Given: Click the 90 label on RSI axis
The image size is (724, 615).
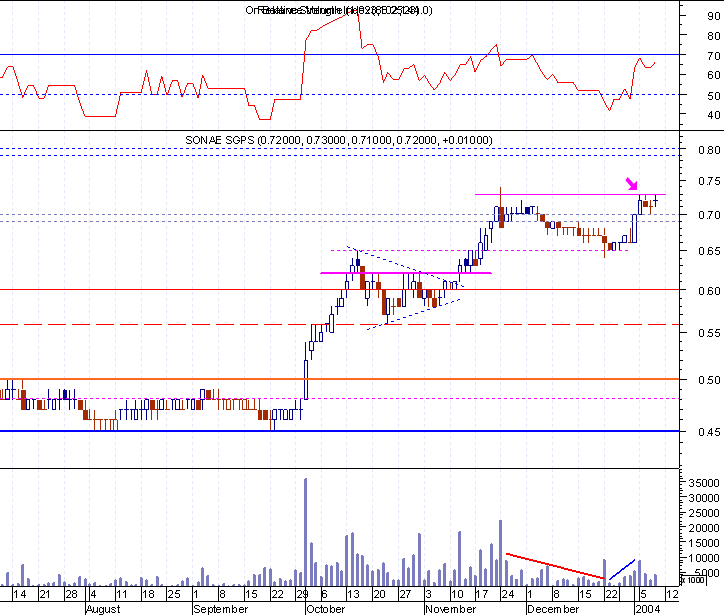Looking at the screenshot, I should pyautogui.click(x=713, y=16).
